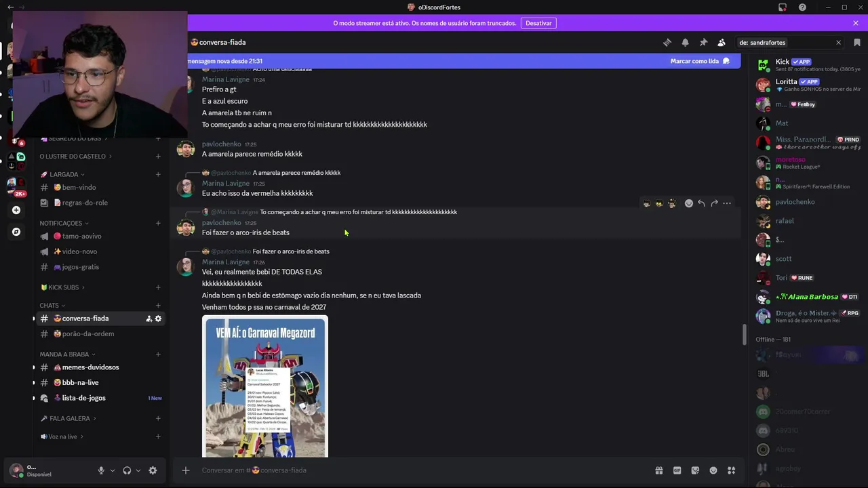Open headphone output options arrow
Screen dimensions: 868x488
(x=138, y=470)
